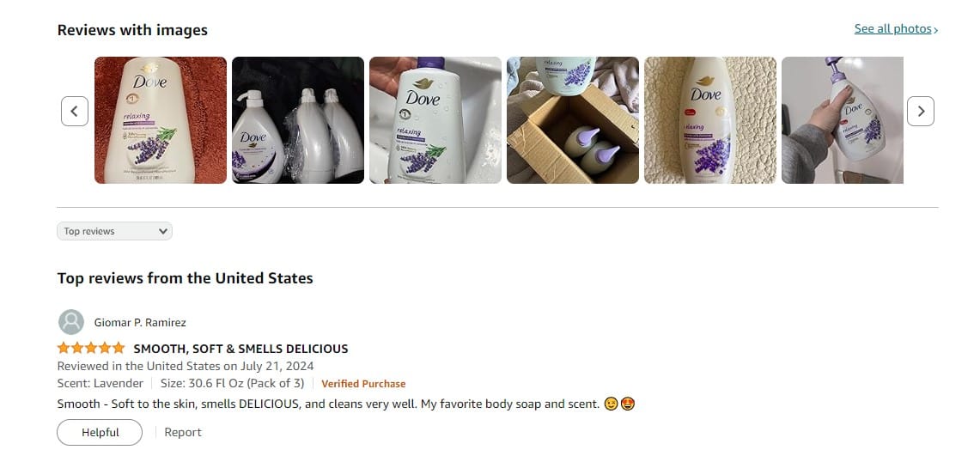Click the dropdown arrow on Top reviews

[163, 231]
